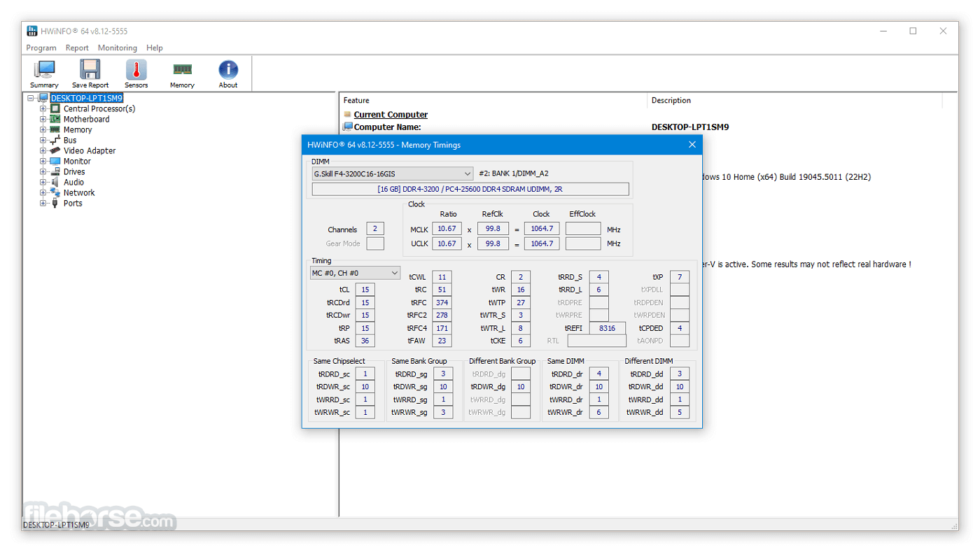Click the icon next to Computer Name

coord(348,127)
